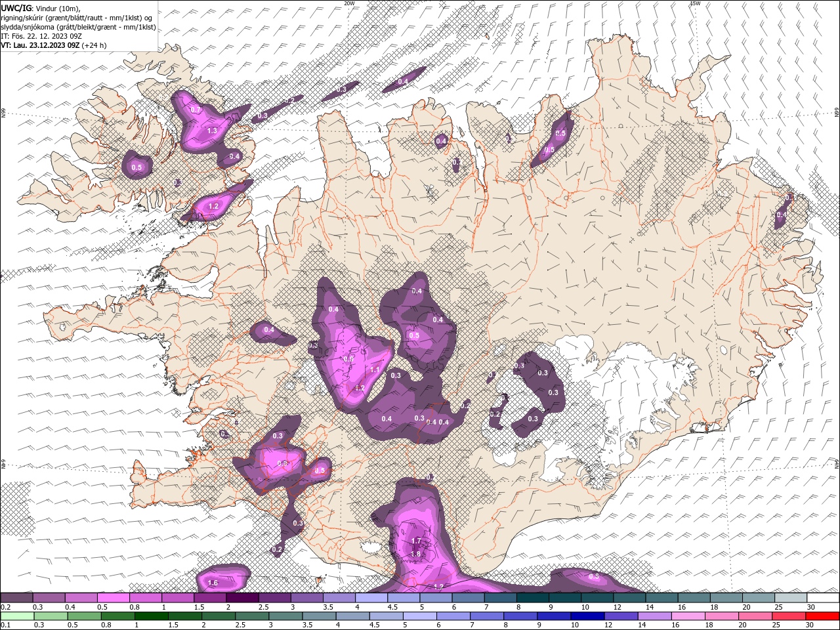The height and width of the screenshot is (630, 840).
Task: Pick the bright pink 0.5 snow-legend swatch
Action: pos(113,598)
